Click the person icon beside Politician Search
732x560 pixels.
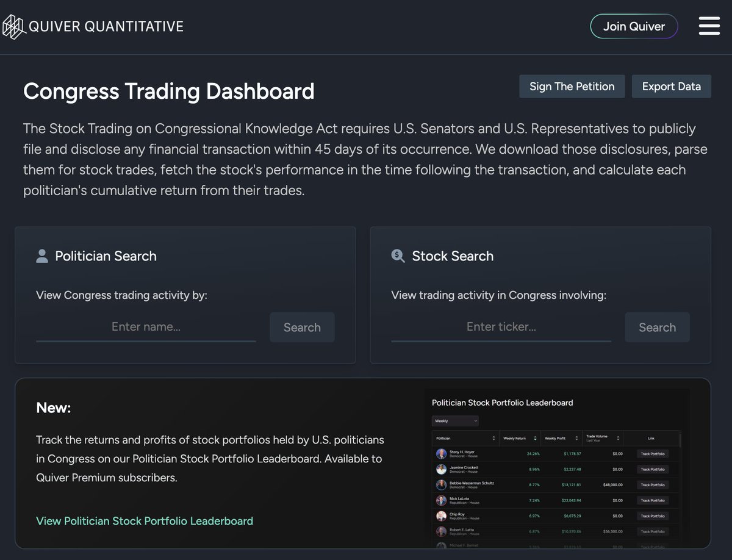(x=42, y=256)
